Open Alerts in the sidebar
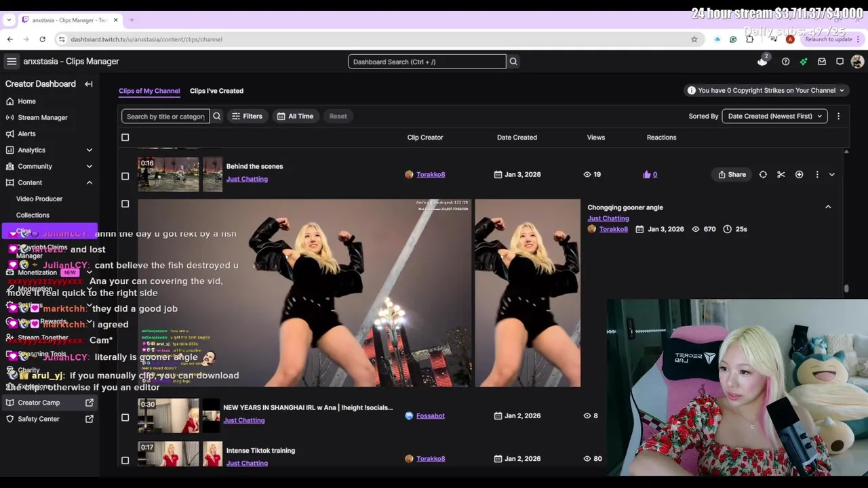 coord(26,134)
